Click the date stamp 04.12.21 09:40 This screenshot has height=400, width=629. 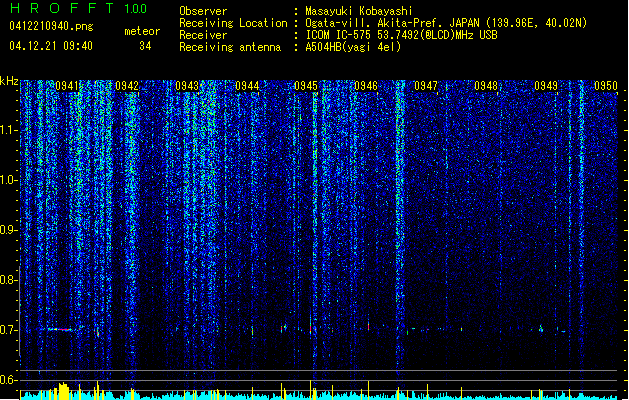coord(51,46)
